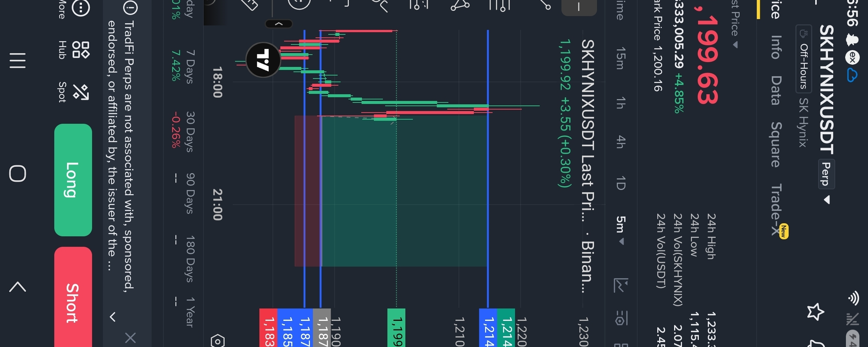Tap the 7.42% seven-day change value
This screenshot has height=347, width=868.
pyautogui.click(x=176, y=66)
